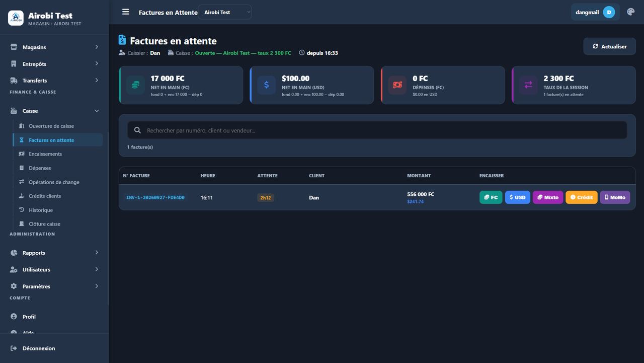
Task: Expand the Paramètres menu chevron
Action: (x=97, y=286)
